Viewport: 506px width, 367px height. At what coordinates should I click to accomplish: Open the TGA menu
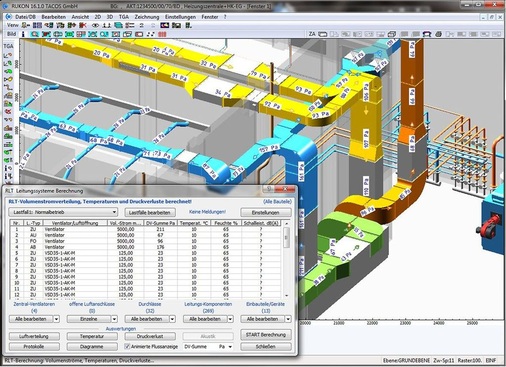click(124, 17)
